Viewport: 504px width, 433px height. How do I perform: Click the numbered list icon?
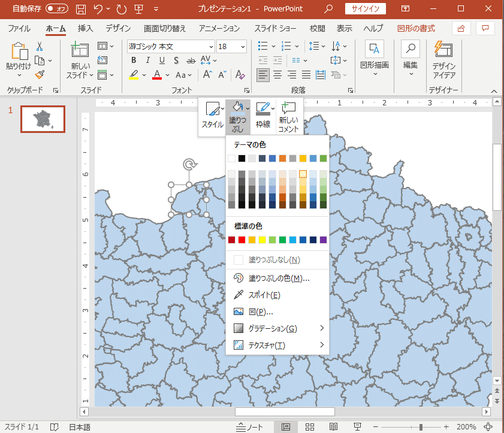[286, 46]
